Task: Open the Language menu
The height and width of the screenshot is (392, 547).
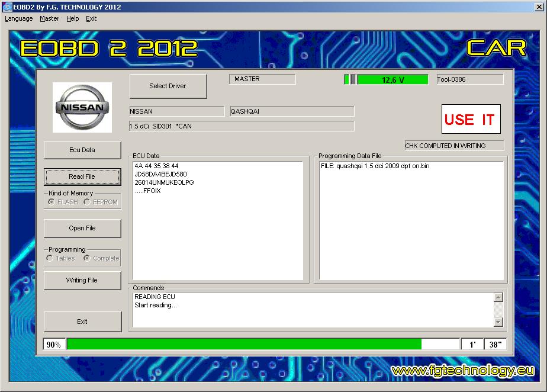Action: (19, 18)
